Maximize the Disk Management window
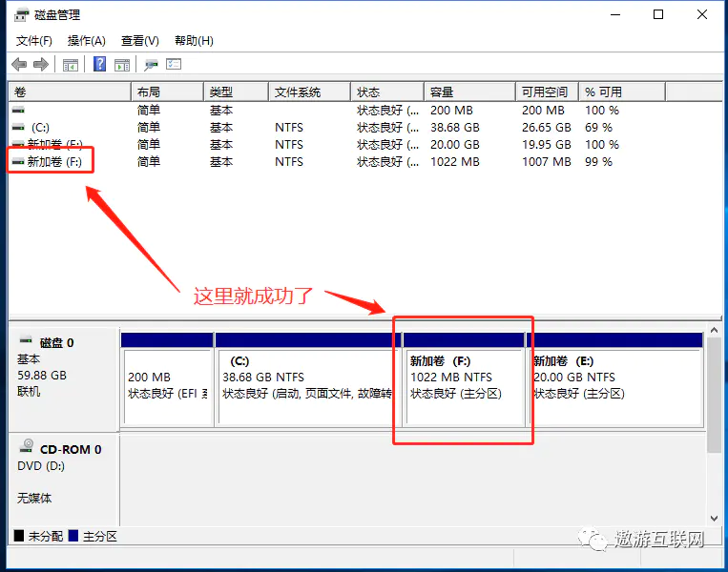 658,15
